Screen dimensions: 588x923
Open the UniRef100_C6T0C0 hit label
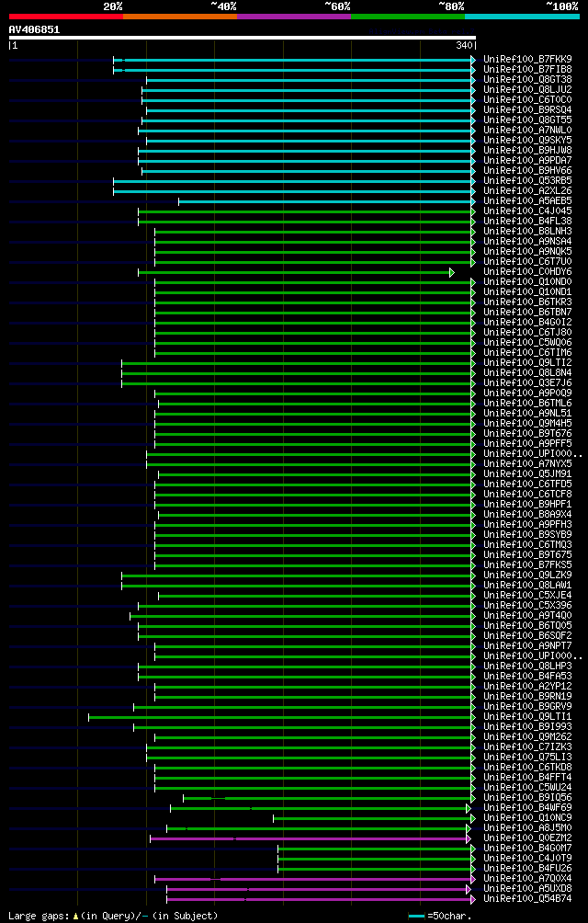527,99
